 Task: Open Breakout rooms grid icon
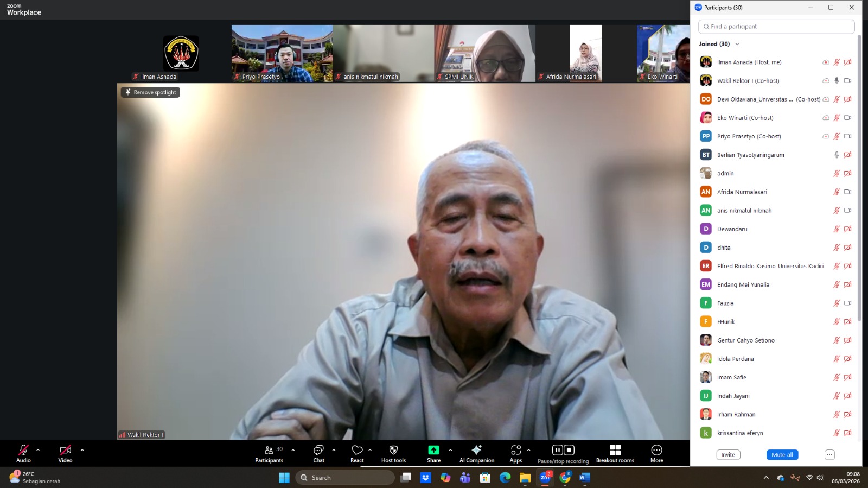(x=615, y=451)
